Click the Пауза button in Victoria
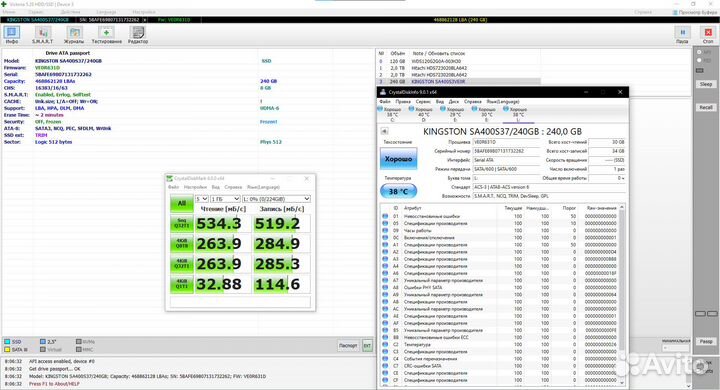Viewport: 720px width, 390px height. [682, 35]
